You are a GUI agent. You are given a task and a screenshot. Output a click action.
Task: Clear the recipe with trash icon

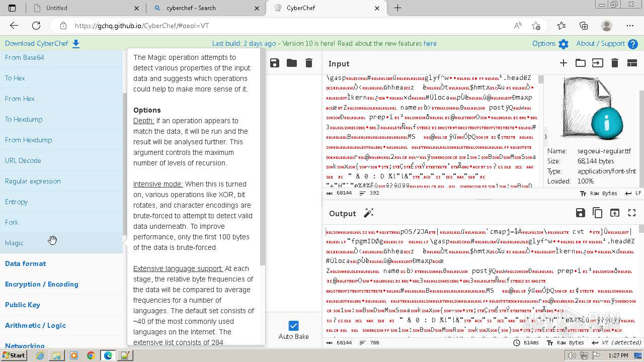(309, 63)
